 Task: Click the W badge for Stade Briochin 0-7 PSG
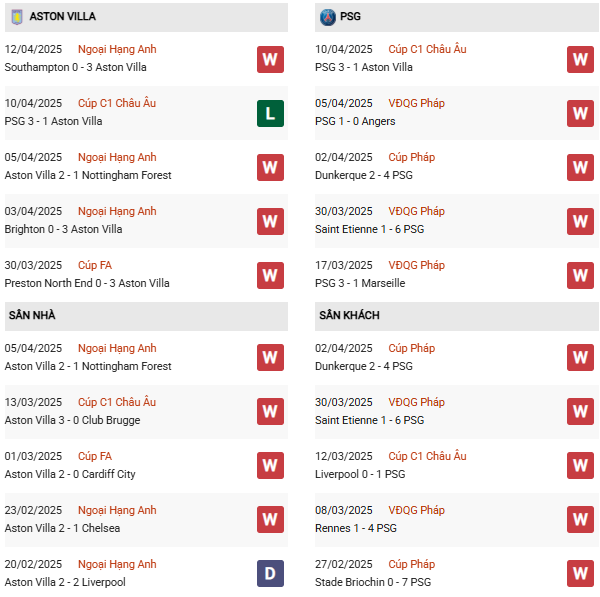[x=580, y=573]
